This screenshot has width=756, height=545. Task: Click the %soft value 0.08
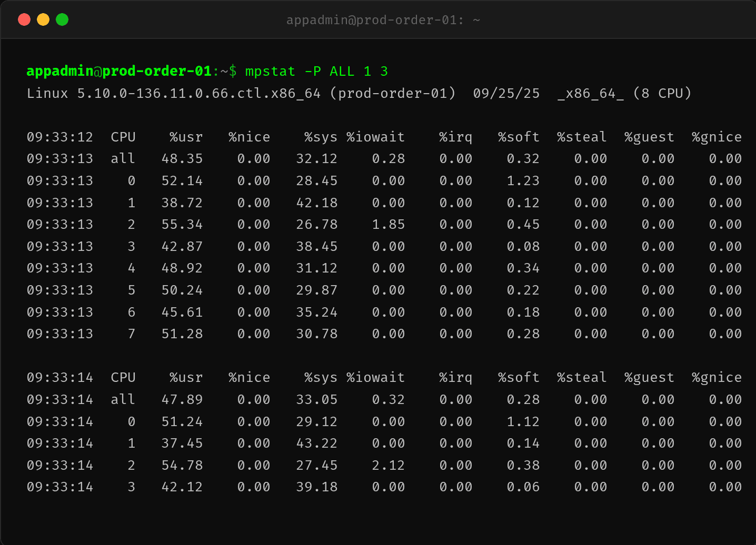(x=523, y=246)
